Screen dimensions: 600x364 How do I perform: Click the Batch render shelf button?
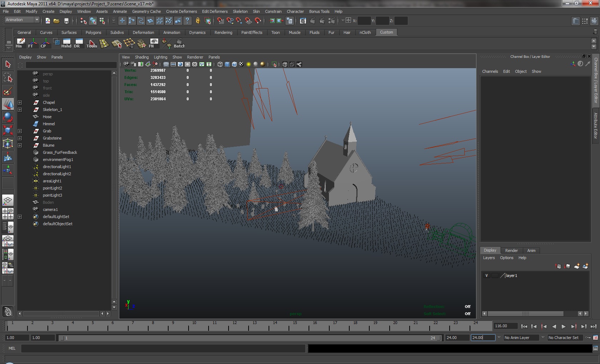point(179,43)
